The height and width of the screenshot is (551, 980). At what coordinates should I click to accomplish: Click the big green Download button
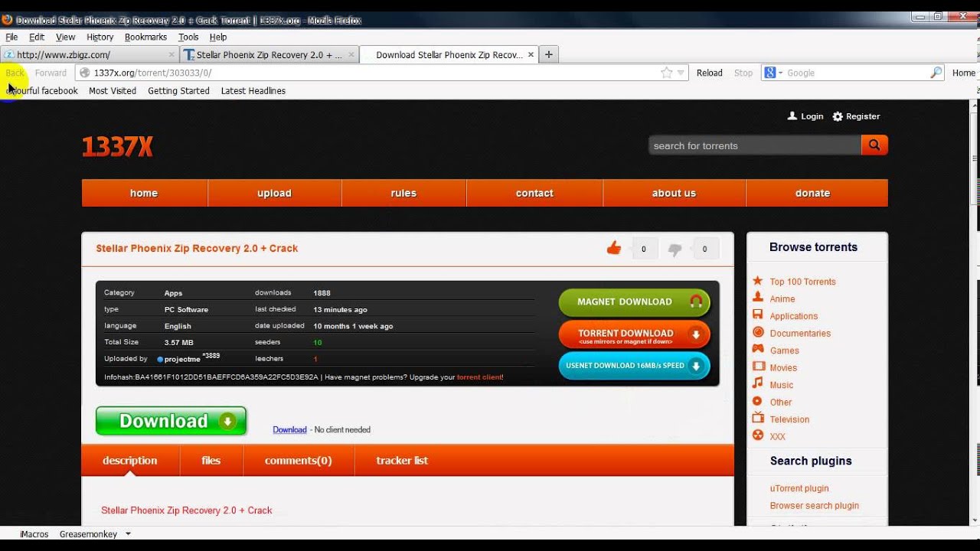171,421
